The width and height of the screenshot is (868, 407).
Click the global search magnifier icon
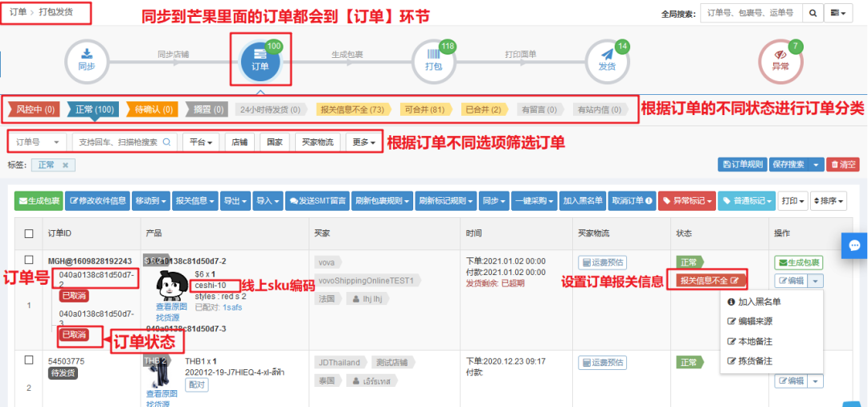point(813,14)
